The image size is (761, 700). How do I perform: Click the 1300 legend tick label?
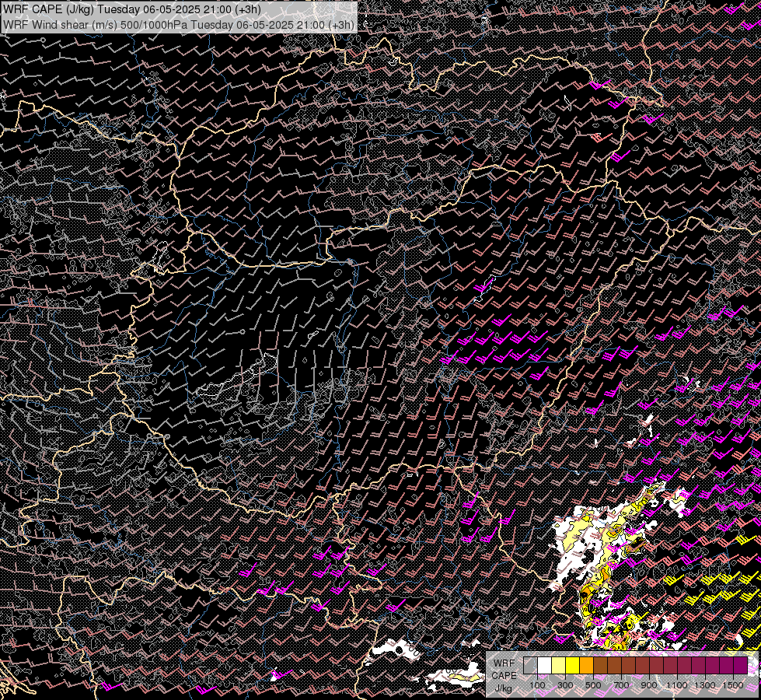[x=705, y=685]
